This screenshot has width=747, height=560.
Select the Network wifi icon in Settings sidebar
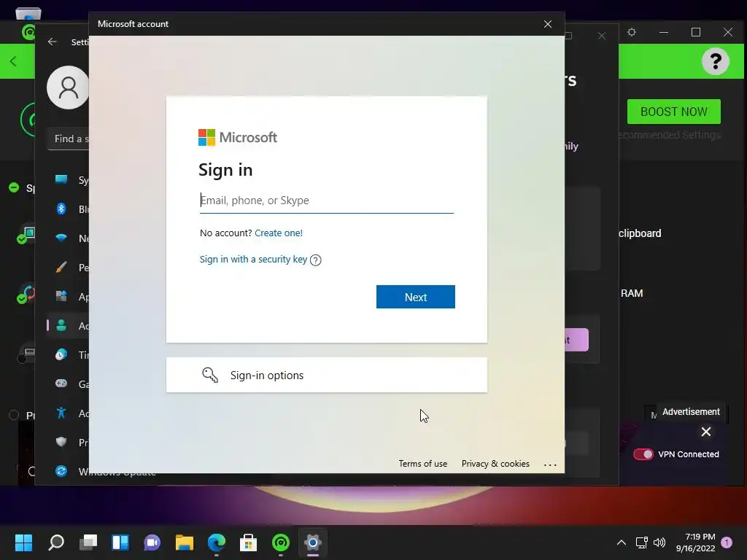pos(61,238)
